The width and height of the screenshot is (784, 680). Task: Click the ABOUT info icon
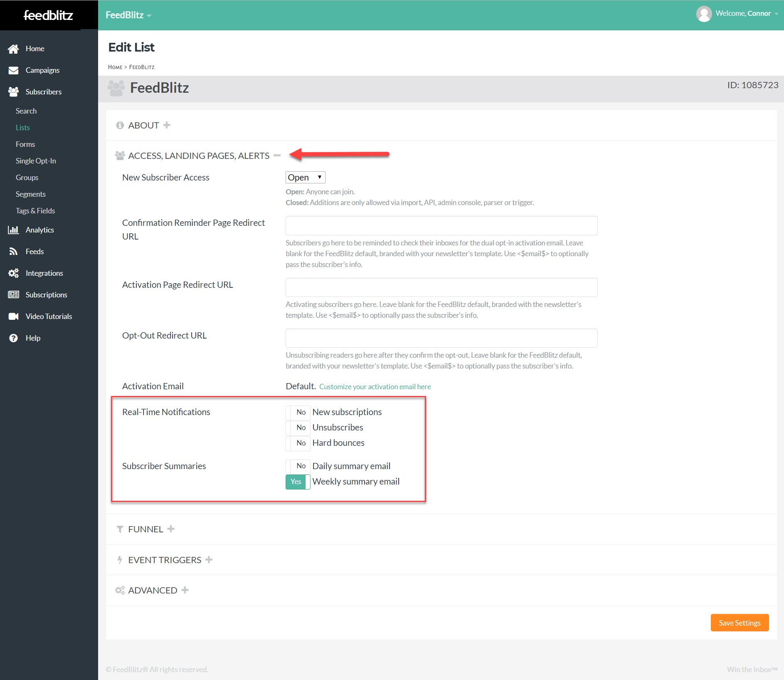pyautogui.click(x=120, y=125)
